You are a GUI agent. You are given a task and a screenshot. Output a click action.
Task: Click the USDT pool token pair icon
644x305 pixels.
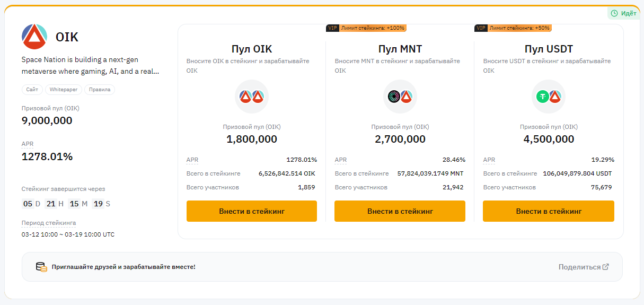(x=549, y=97)
